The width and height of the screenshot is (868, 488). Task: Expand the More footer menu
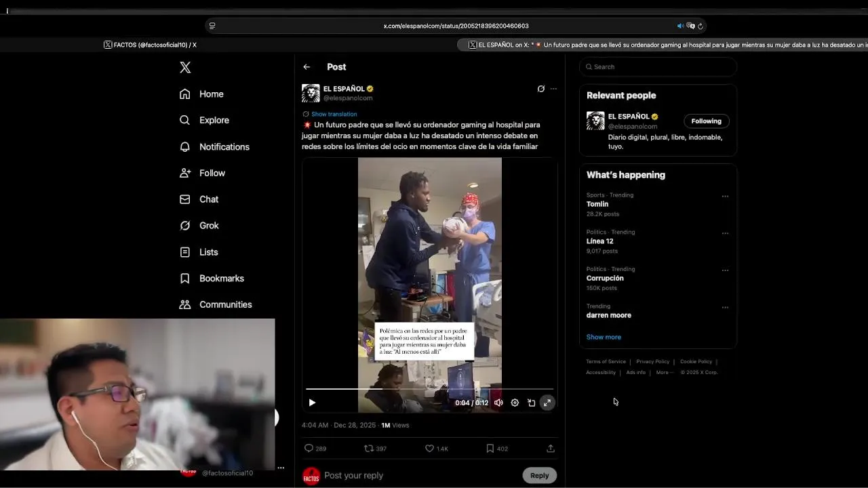coord(665,372)
